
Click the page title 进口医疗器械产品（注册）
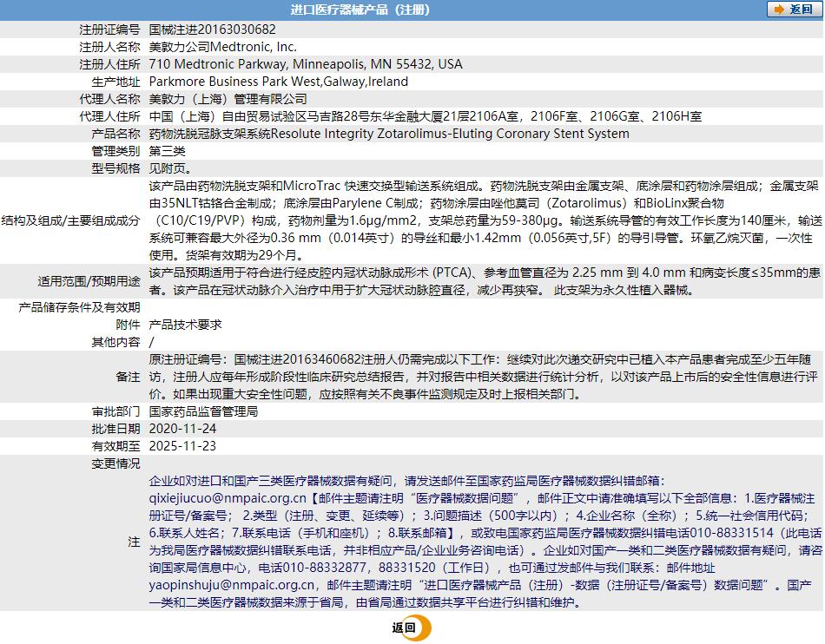pyautogui.click(x=360, y=10)
